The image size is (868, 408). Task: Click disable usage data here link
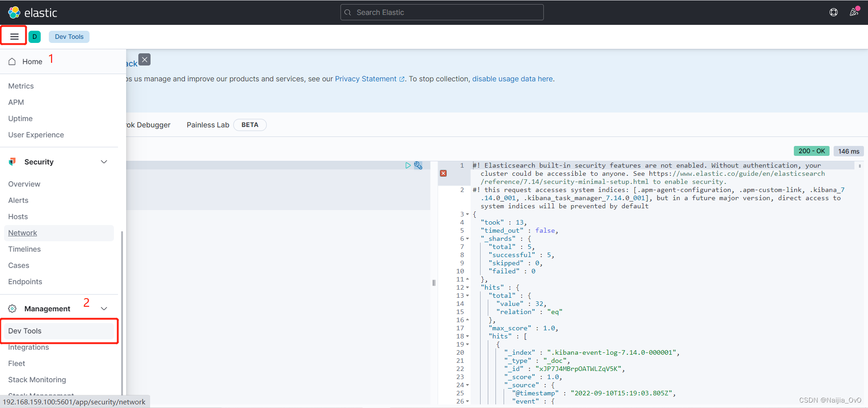tap(512, 79)
